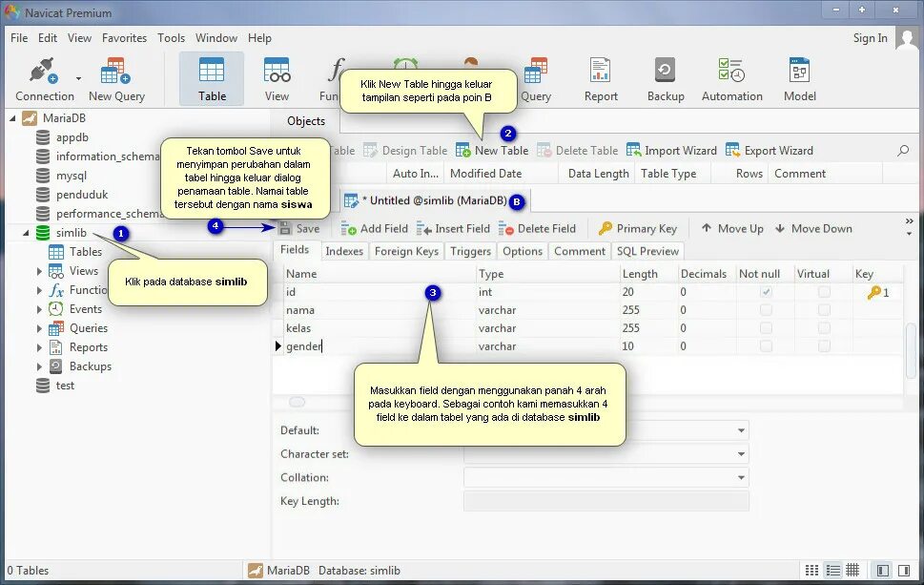Expand the Views node in the tree
Viewport: 924px width, 585px height.
(x=39, y=271)
